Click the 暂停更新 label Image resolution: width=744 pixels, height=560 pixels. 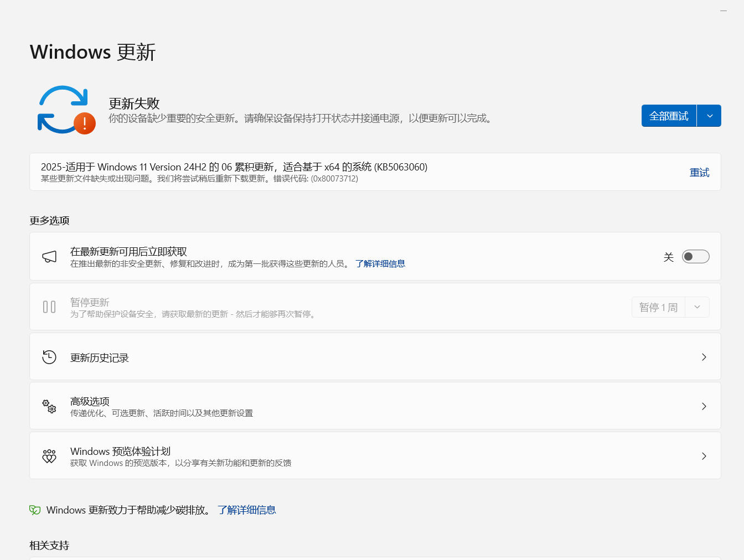pyautogui.click(x=90, y=302)
